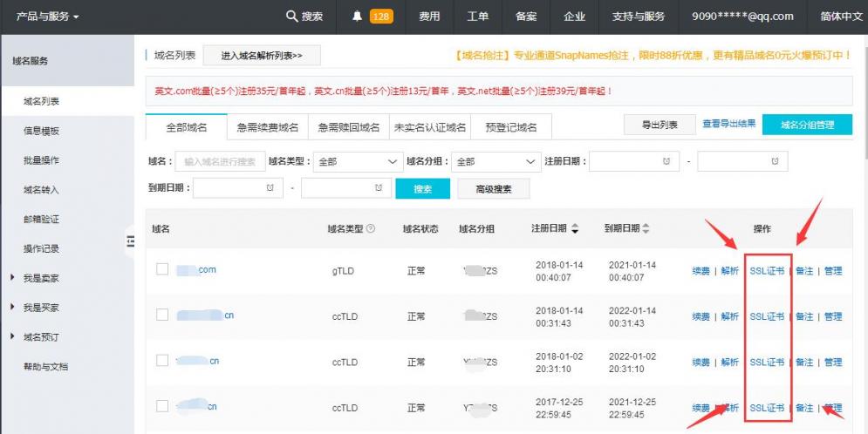Image resolution: width=868 pixels, height=434 pixels.
Task: Sort the list by 注册日期 column arrows
Action: [575, 228]
